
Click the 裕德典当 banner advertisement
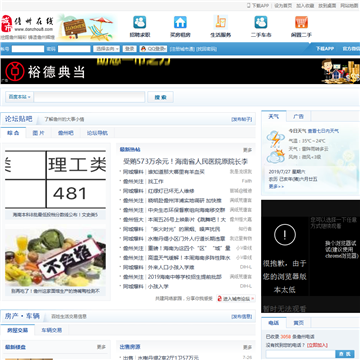tap(180, 71)
